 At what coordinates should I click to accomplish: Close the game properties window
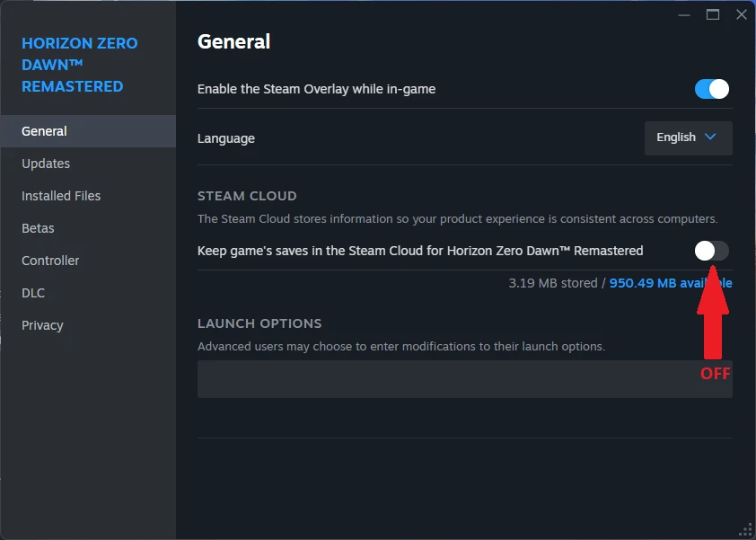(742, 15)
